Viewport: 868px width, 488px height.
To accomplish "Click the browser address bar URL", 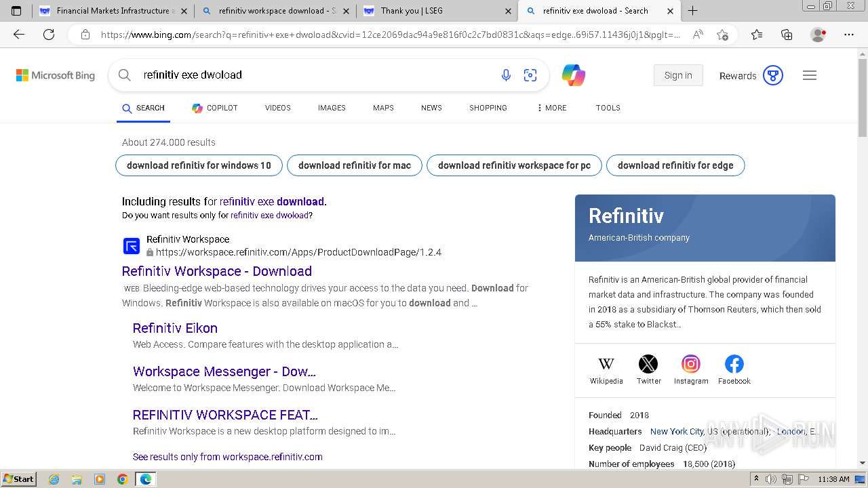I will [390, 35].
